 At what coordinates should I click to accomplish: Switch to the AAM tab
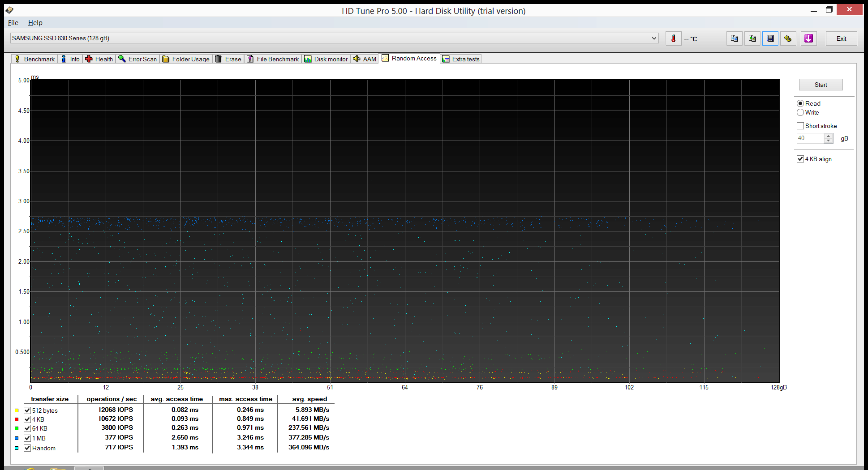(365, 59)
